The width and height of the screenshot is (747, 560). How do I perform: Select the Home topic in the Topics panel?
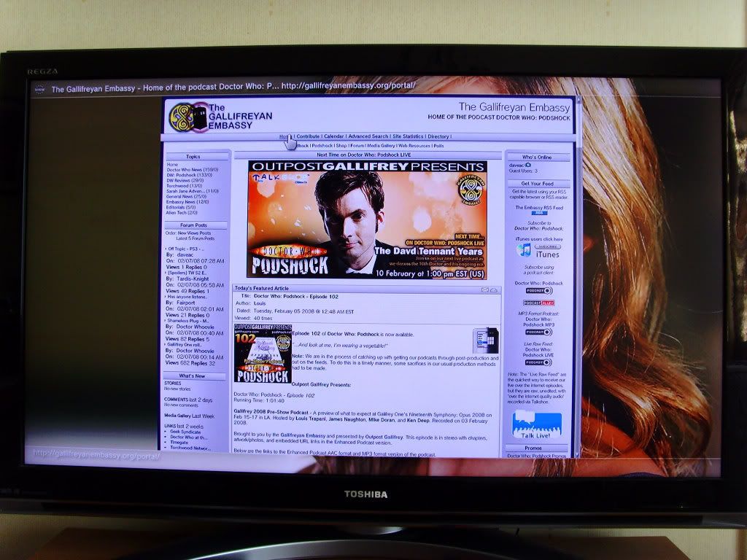click(x=172, y=164)
